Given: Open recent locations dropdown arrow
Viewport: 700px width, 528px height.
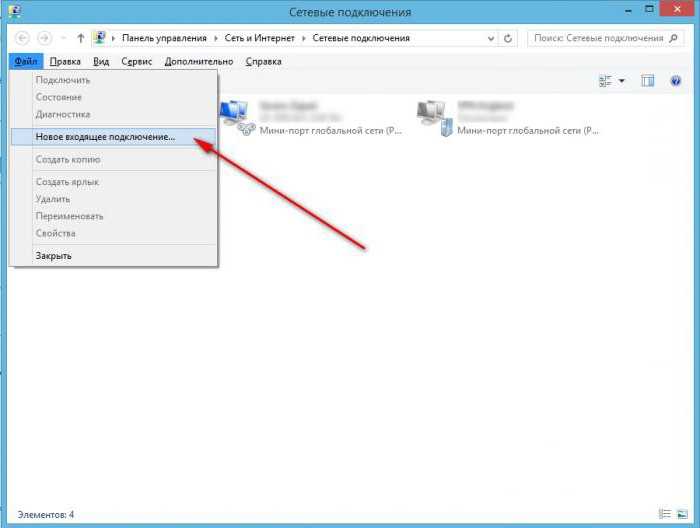Looking at the screenshot, I should click(x=63, y=38).
